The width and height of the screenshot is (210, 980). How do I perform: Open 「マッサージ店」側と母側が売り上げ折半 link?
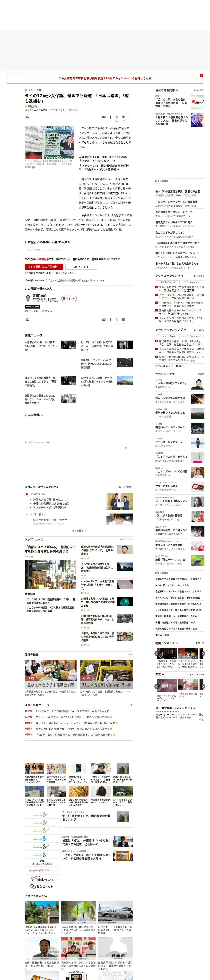pos(104,167)
